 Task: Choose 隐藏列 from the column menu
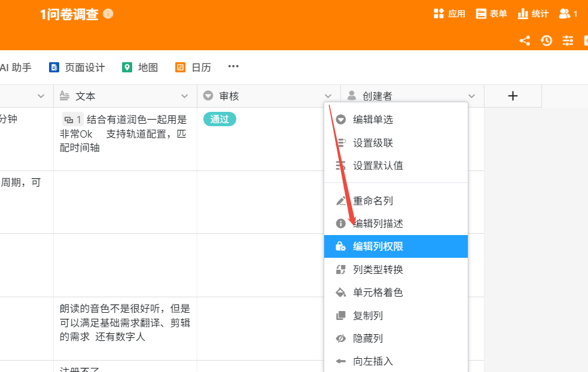(396, 339)
